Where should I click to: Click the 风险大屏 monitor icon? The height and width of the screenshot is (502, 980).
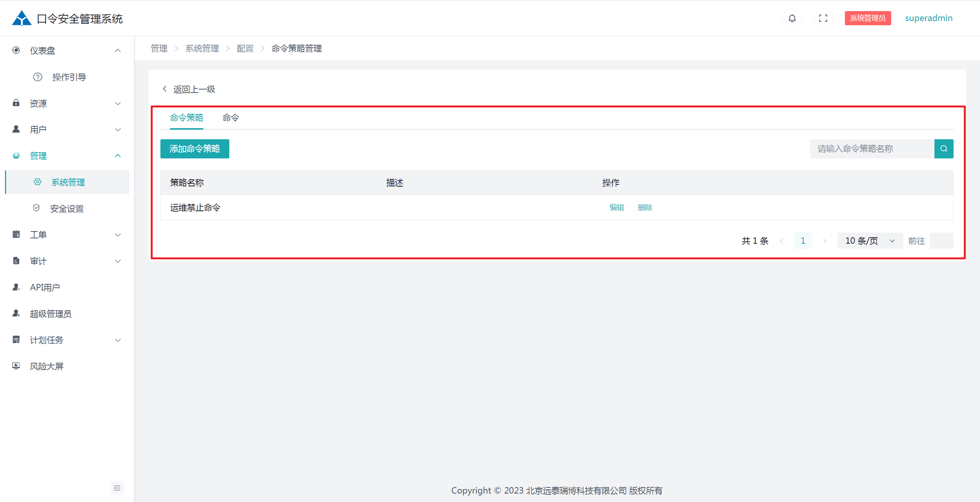coord(16,366)
